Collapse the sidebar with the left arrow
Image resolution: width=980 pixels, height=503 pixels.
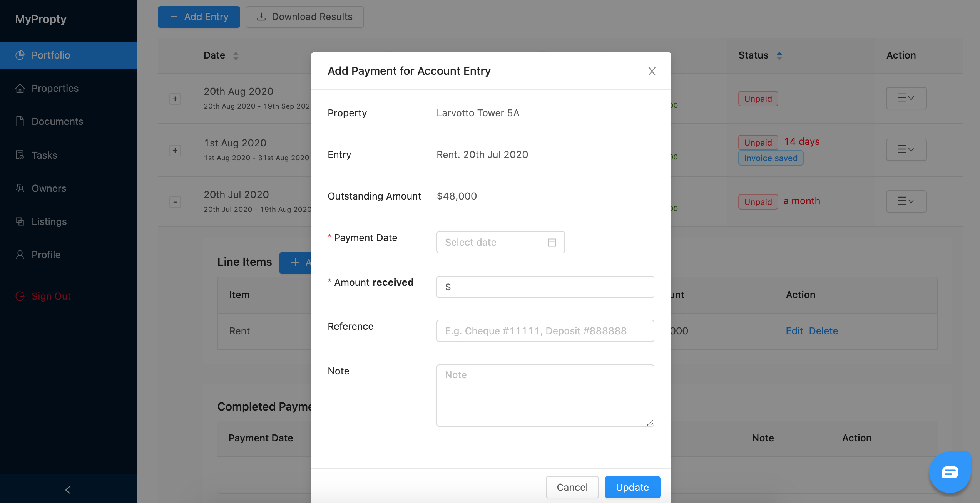pyautogui.click(x=68, y=490)
